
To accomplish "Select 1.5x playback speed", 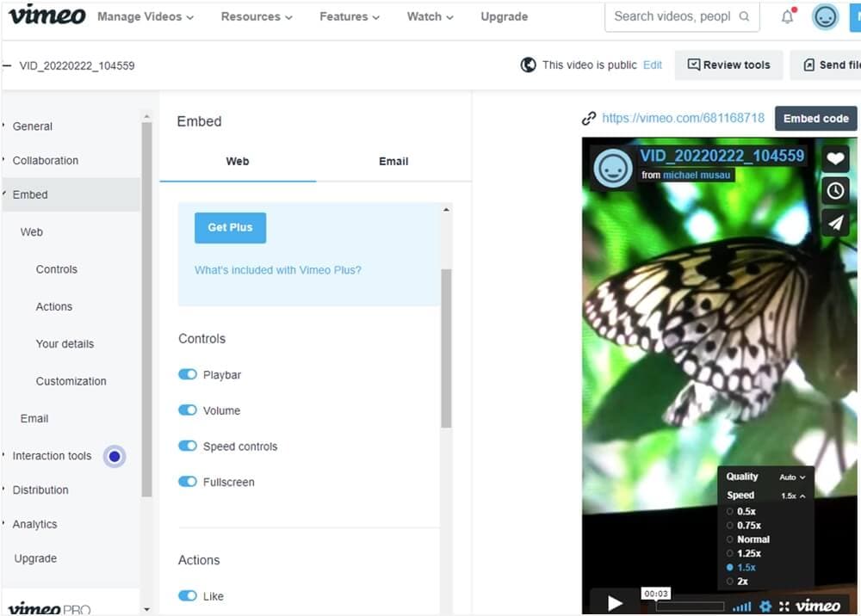I will 741,567.
